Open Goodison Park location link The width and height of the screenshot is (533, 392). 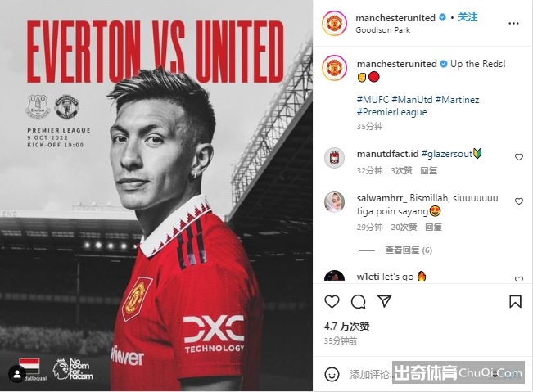click(382, 30)
